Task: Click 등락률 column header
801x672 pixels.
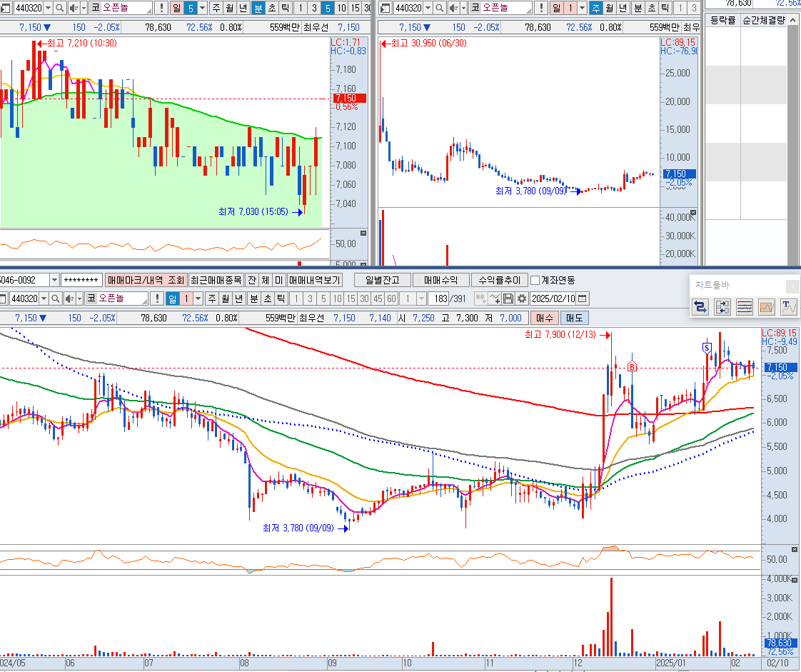Action: (723, 21)
